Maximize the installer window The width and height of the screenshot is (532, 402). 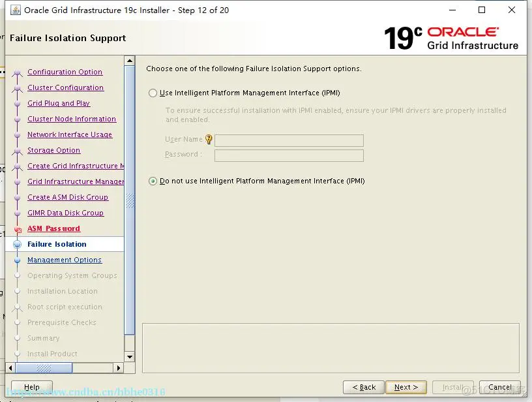[x=481, y=10]
